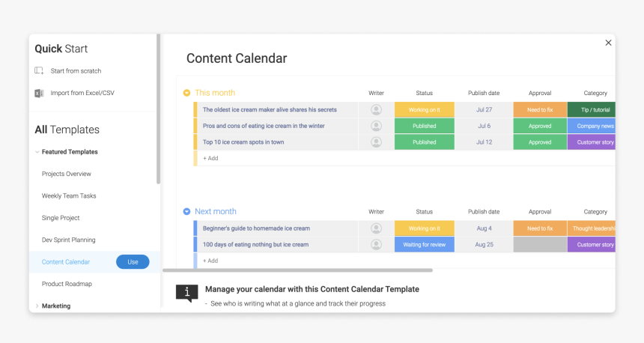
Task: Click + Add under This month
Action: pos(210,158)
